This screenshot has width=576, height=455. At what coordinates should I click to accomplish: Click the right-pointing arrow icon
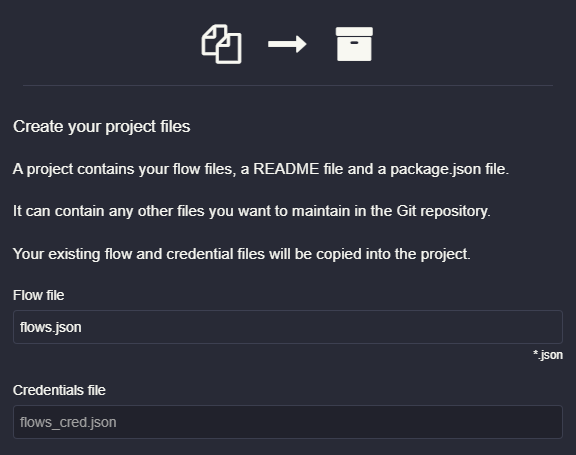pos(287,44)
